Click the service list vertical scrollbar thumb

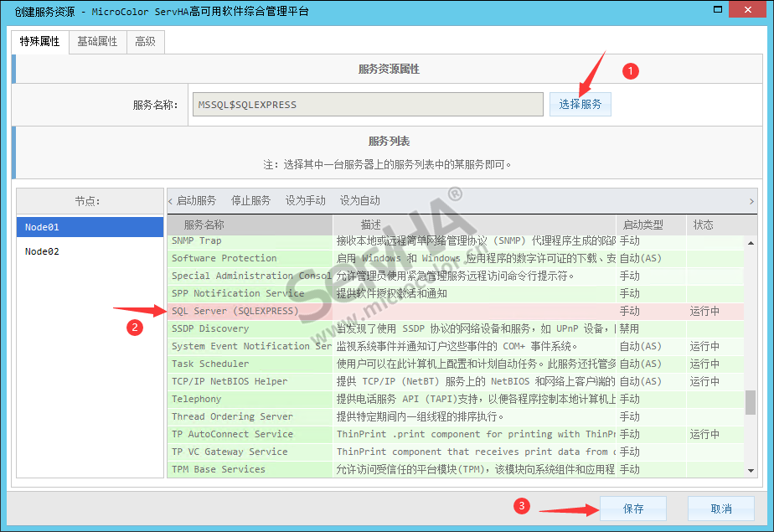751,401
